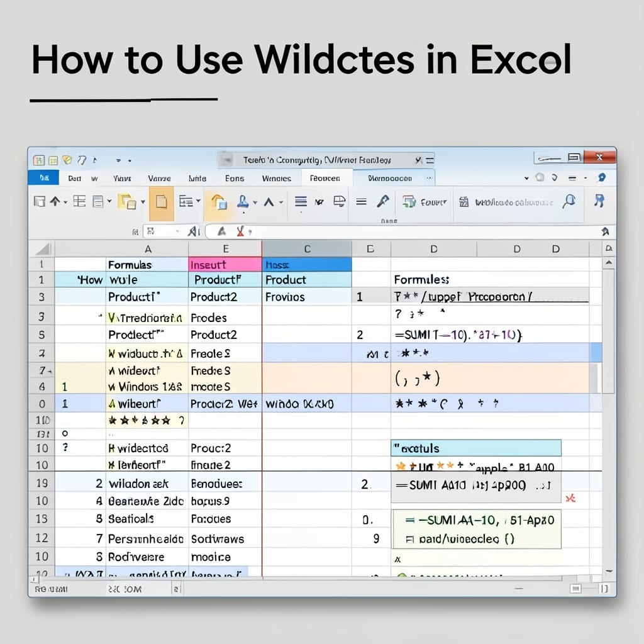Click the blue stamp fill icon

(243, 201)
